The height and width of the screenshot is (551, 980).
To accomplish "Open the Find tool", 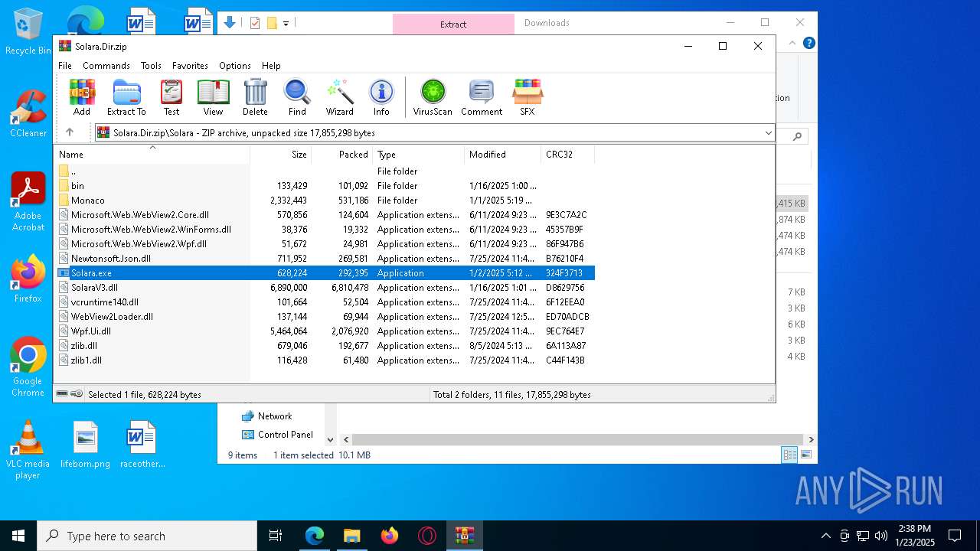I will point(297,98).
